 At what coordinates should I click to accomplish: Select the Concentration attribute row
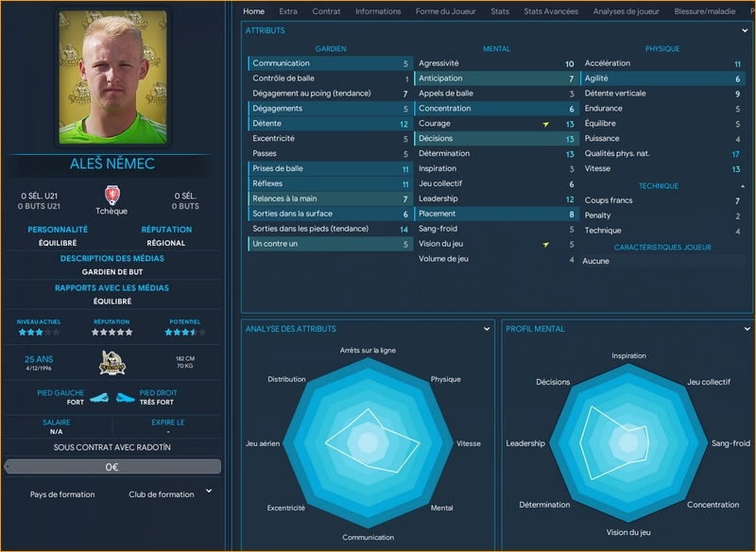point(497,109)
